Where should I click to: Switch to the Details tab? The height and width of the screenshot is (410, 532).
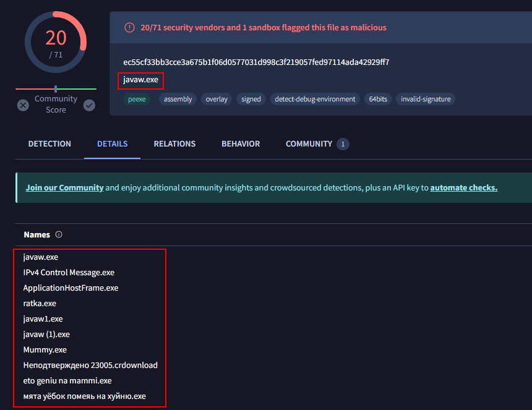[113, 144]
